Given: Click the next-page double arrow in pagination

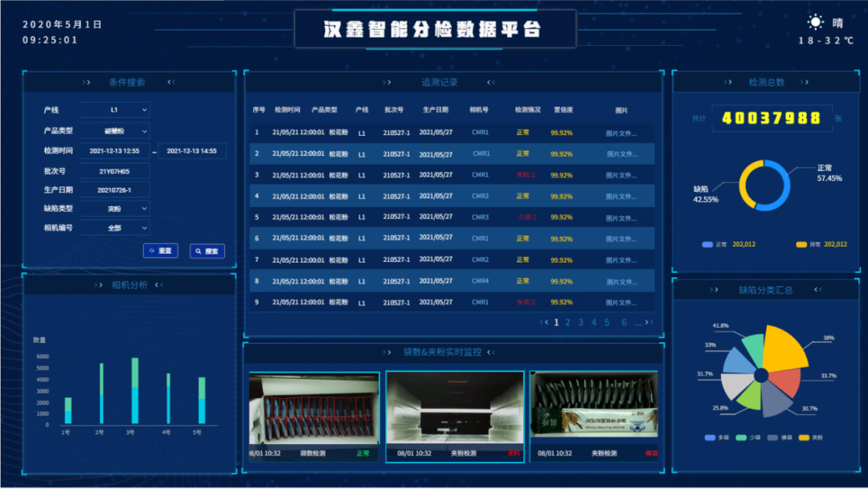Looking at the screenshot, I should point(649,322).
